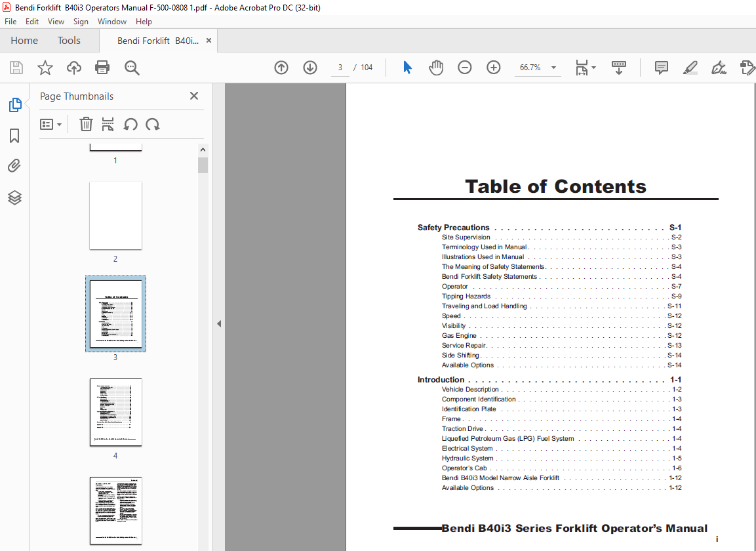Rotate page counterclockwise
This screenshot has height=551, width=756.
(x=130, y=125)
